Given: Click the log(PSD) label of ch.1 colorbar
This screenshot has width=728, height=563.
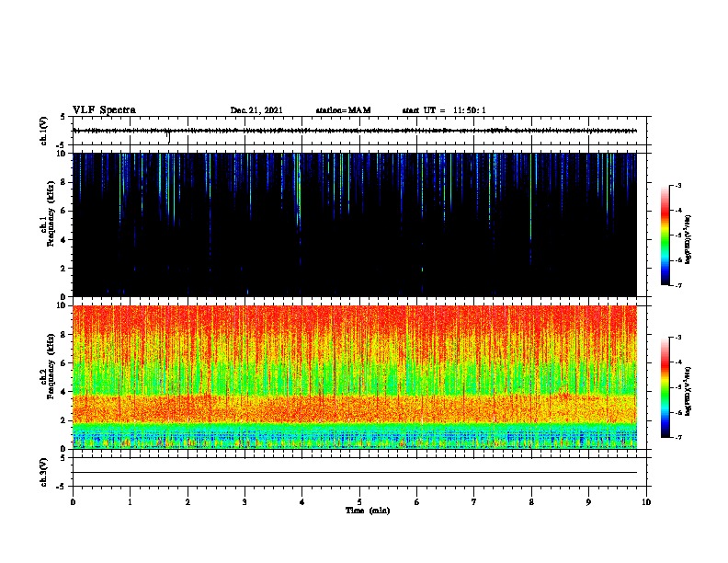Looking at the screenshot, I should point(688,239).
